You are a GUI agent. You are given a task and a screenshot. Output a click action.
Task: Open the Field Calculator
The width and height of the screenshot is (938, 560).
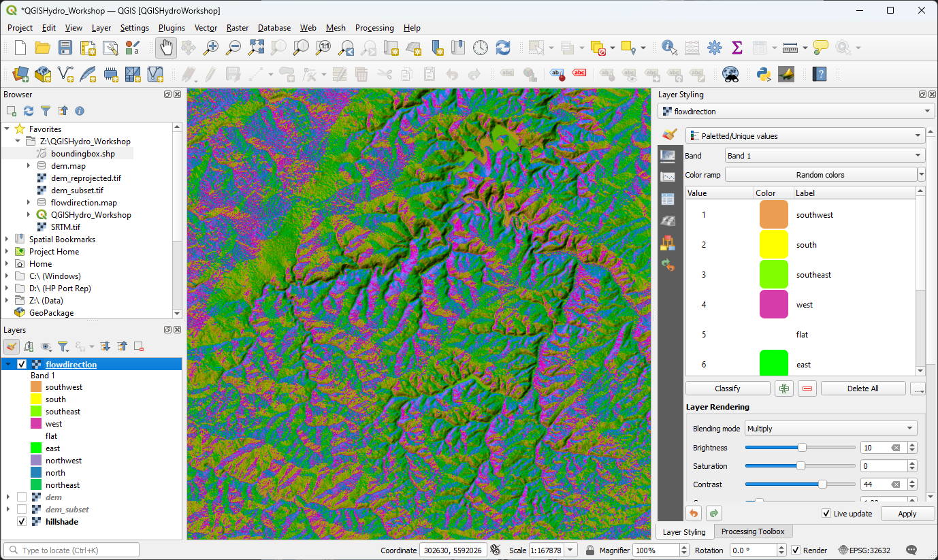(692, 48)
